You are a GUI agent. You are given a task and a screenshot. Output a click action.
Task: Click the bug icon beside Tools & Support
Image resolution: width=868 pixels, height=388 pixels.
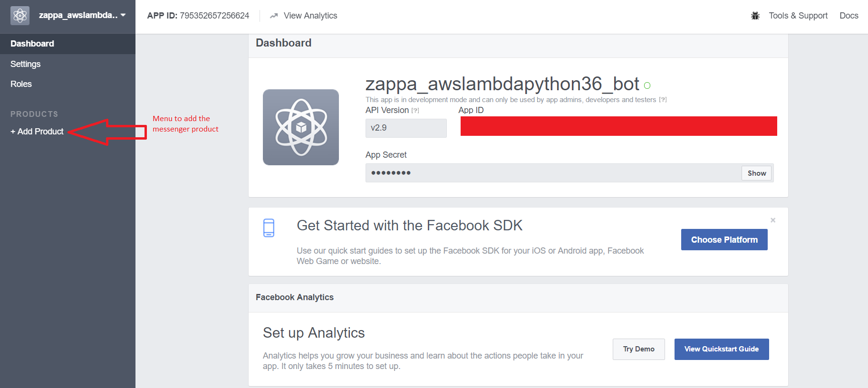click(755, 16)
